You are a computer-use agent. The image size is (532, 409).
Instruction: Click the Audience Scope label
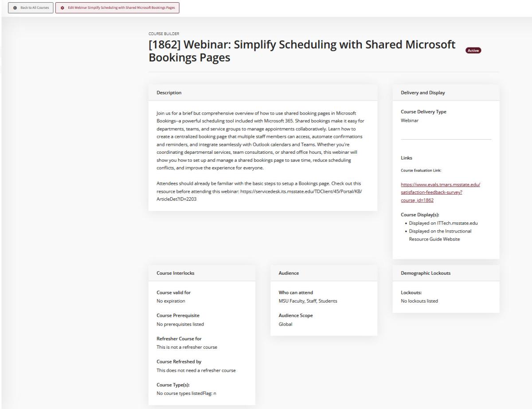coord(296,316)
